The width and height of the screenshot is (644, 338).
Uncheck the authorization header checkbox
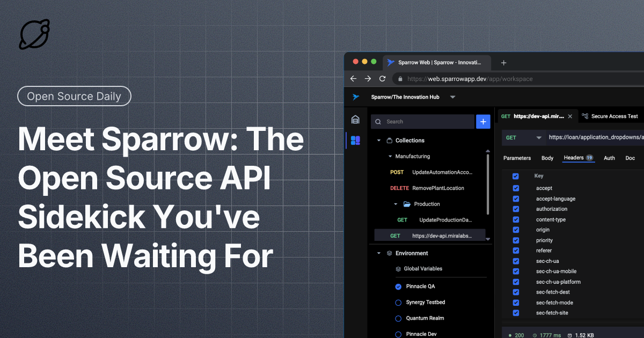click(516, 209)
